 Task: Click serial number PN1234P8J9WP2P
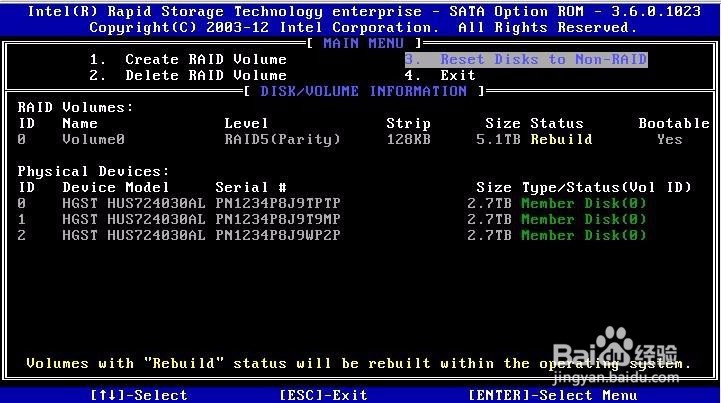[278, 235]
